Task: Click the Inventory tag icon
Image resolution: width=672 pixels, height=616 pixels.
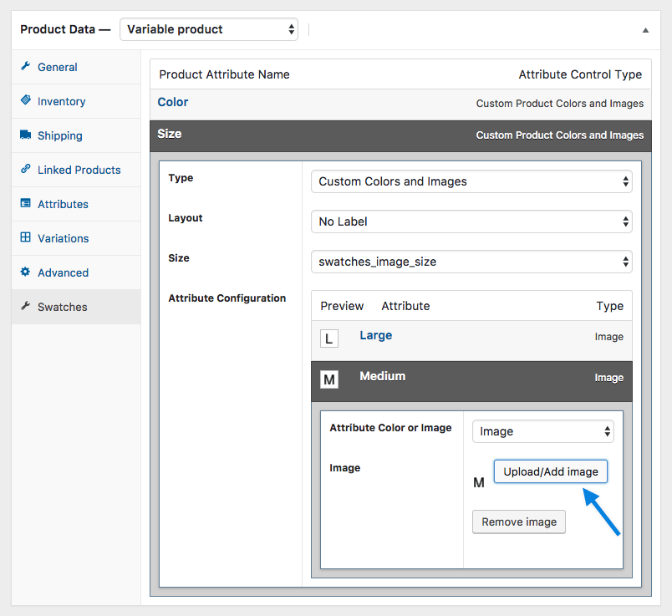Action: (25, 101)
